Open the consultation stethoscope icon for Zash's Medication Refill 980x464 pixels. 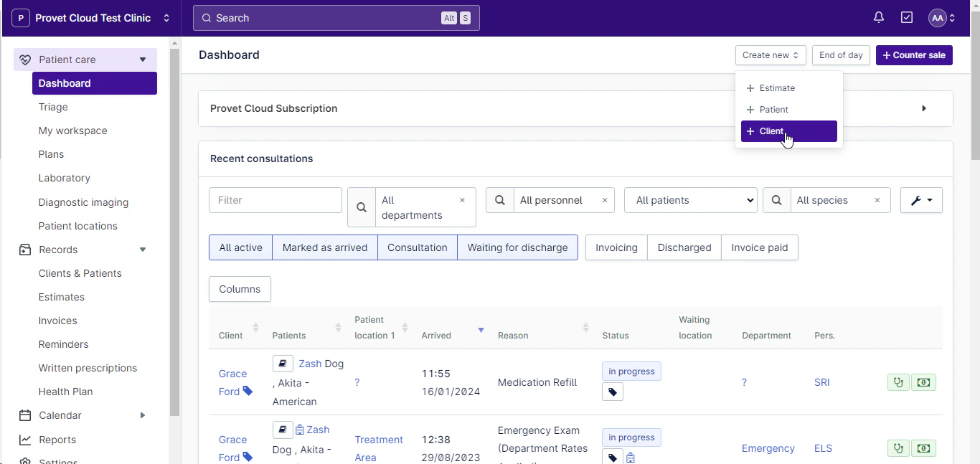[x=897, y=382]
